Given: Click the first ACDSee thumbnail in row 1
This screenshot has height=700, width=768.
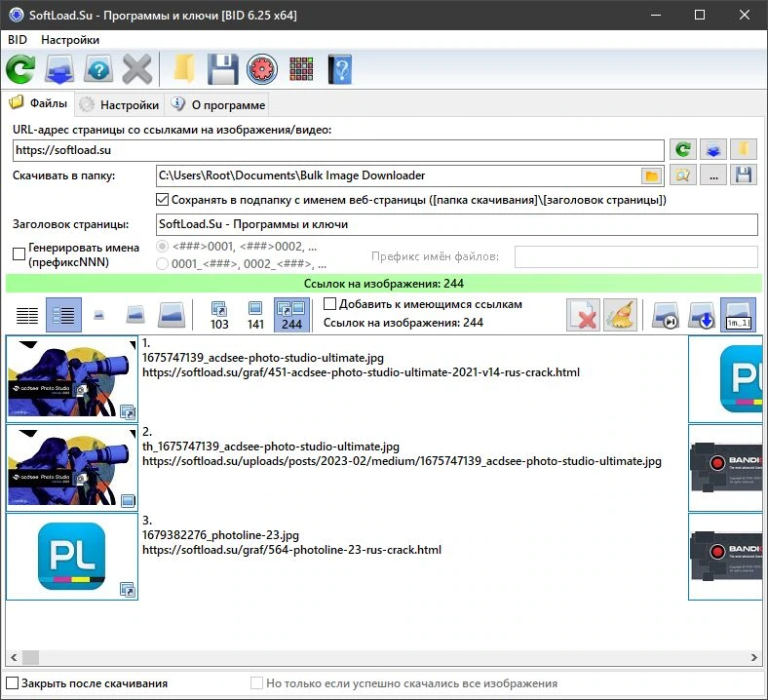Looking at the screenshot, I should pos(72,379).
